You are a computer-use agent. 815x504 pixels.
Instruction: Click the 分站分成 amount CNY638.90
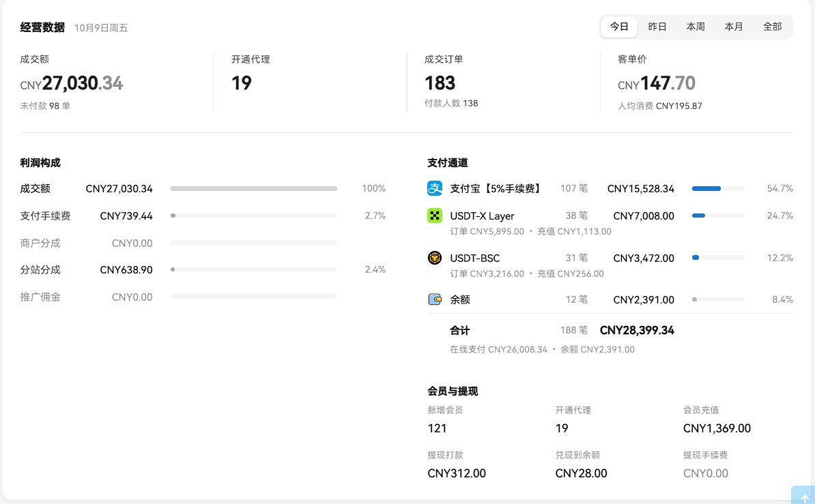point(126,270)
